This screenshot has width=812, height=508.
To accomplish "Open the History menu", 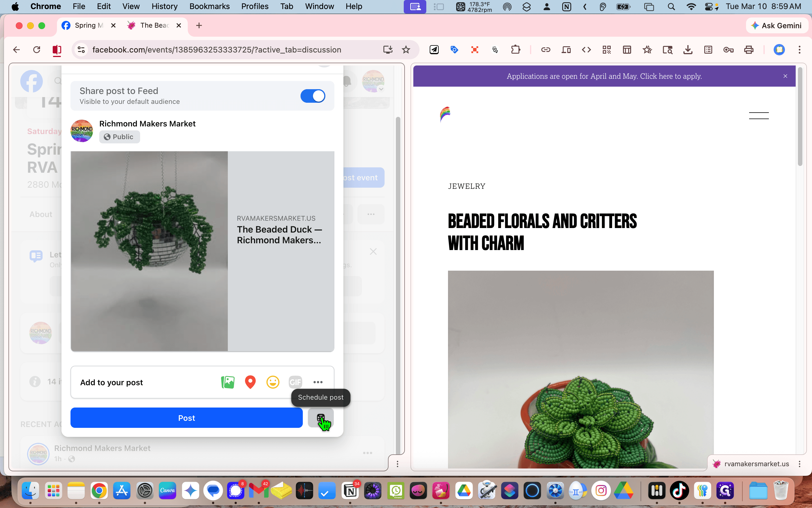I will 164,6.
